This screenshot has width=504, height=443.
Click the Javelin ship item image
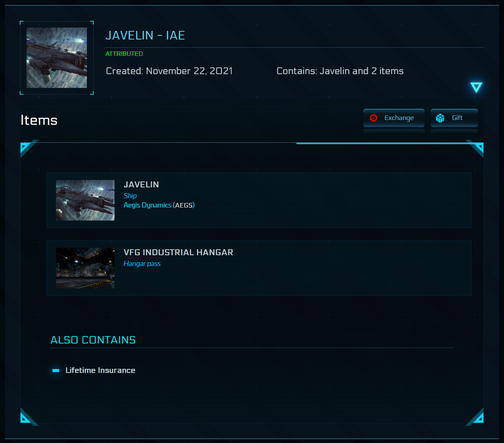click(x=85, y=200)
